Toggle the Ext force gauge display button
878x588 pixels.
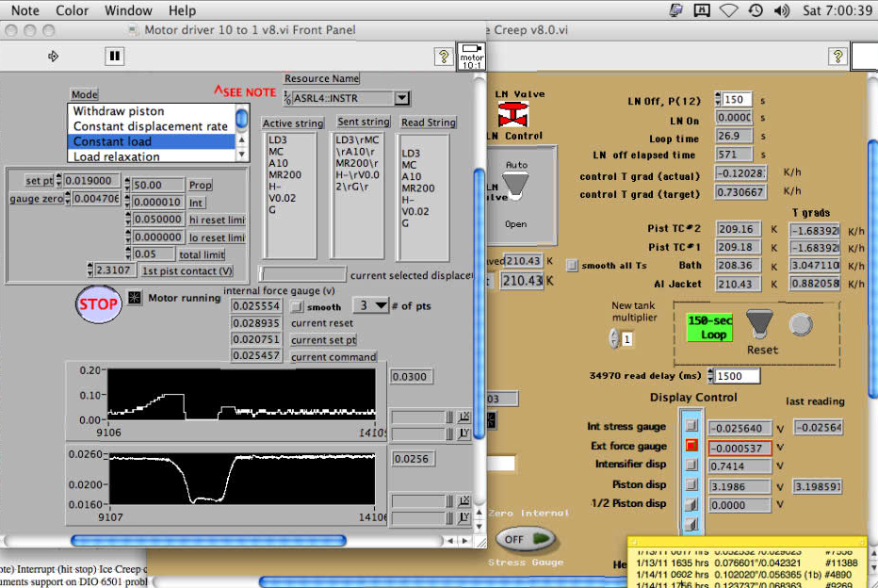[x=690, y=445]
